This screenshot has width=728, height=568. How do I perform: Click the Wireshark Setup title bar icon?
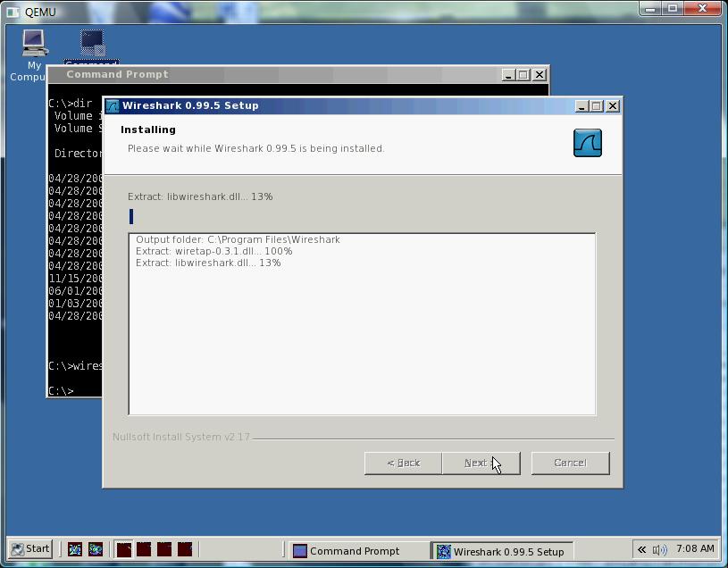tap(113, 105)
